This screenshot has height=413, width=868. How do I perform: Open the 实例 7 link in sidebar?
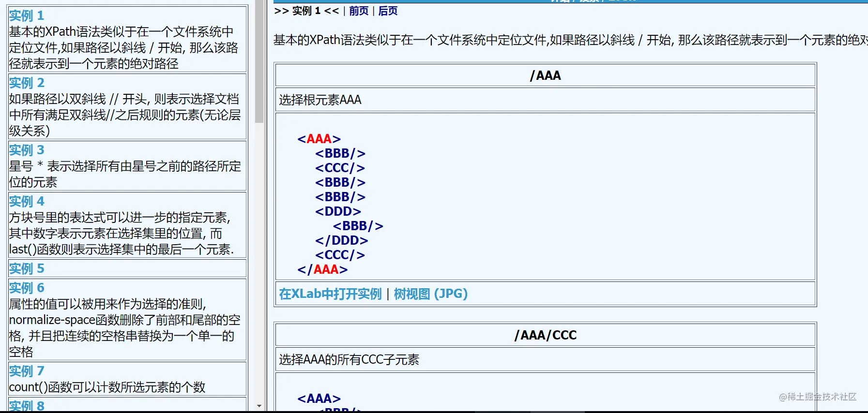(27, 371)
